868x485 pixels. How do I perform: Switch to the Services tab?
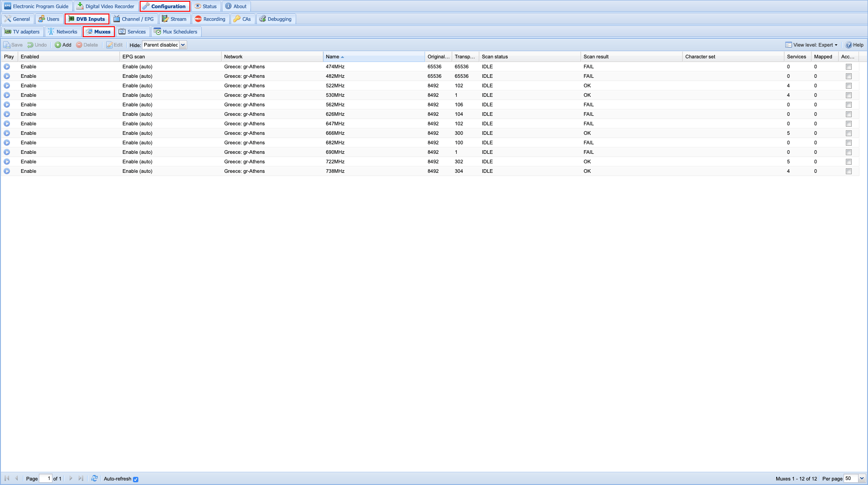click(x=132, y=32)
